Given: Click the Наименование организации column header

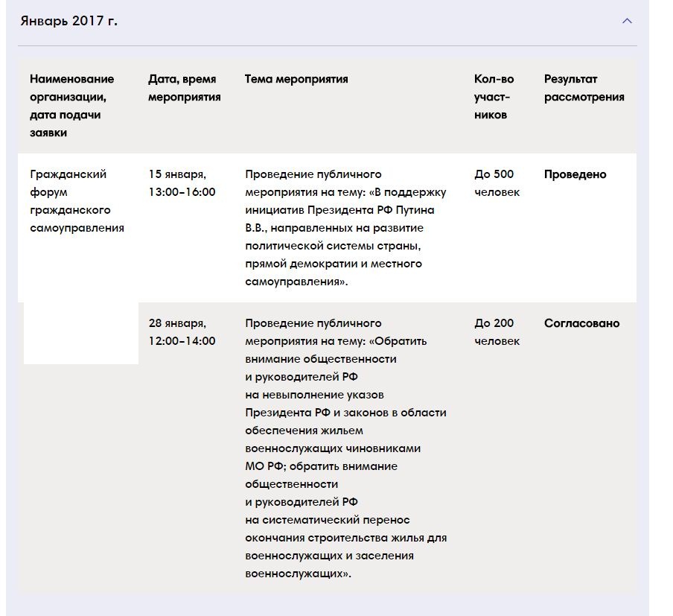Looking at the screenshot, I should pyautogui.click(x=72, y=106).
